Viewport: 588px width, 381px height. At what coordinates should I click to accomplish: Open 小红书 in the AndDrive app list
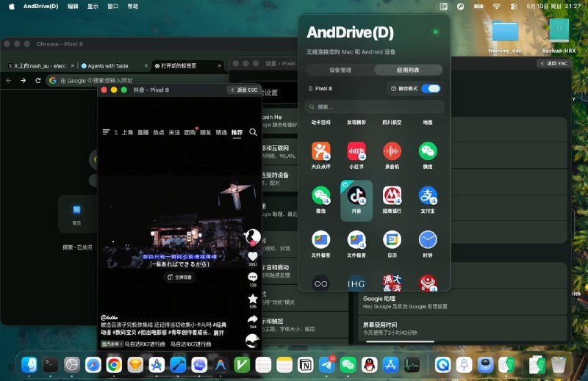[356, 151]
